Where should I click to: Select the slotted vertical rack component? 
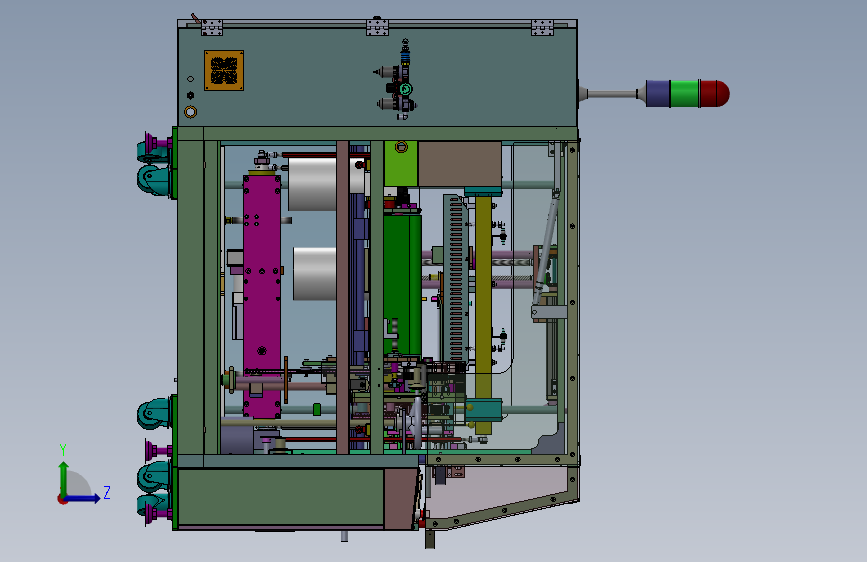click(x=456, y=279)
